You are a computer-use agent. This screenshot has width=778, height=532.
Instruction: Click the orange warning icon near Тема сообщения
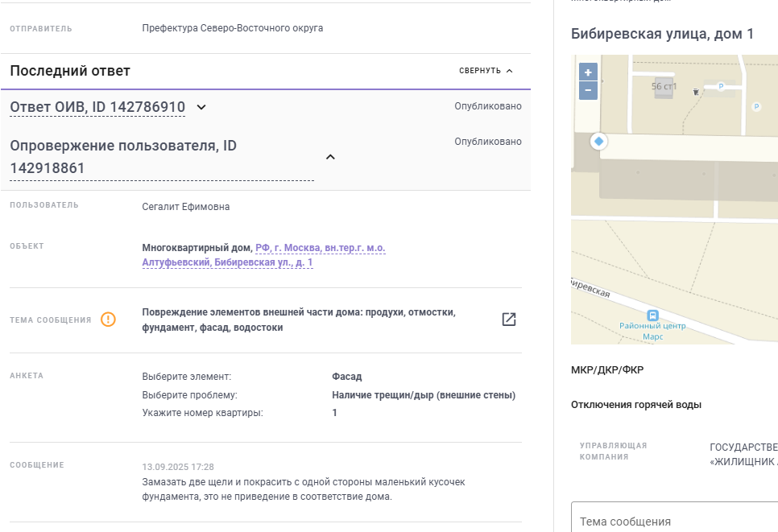click(x=108, y=320)
